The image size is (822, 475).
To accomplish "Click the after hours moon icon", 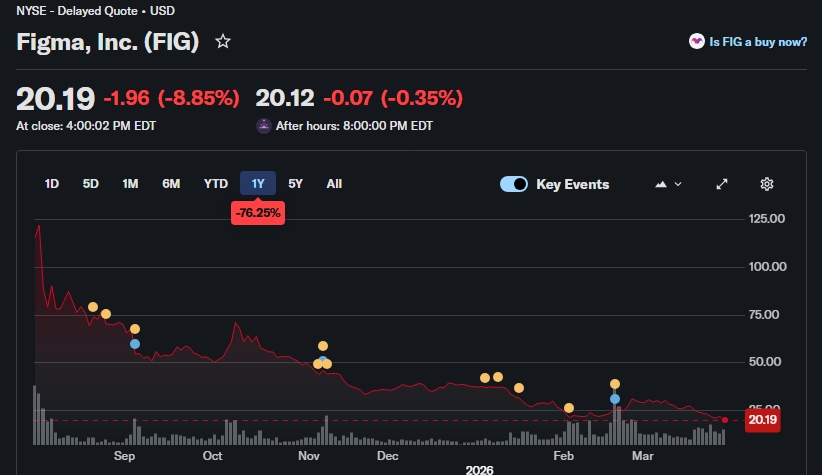I will (264, 126).
